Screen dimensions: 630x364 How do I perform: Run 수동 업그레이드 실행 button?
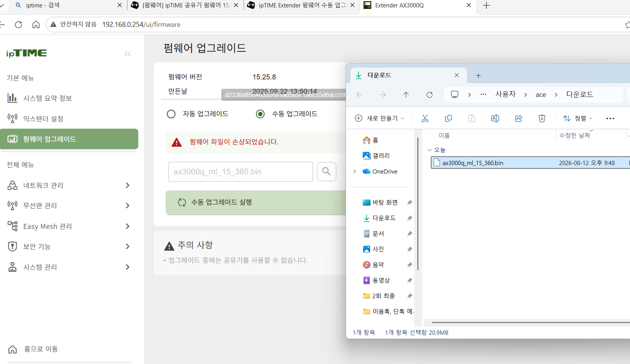(256, 202)
